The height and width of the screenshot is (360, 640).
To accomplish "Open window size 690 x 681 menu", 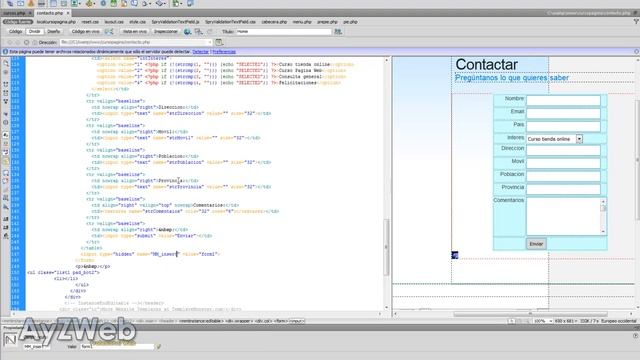I will (x=566, y=321).
